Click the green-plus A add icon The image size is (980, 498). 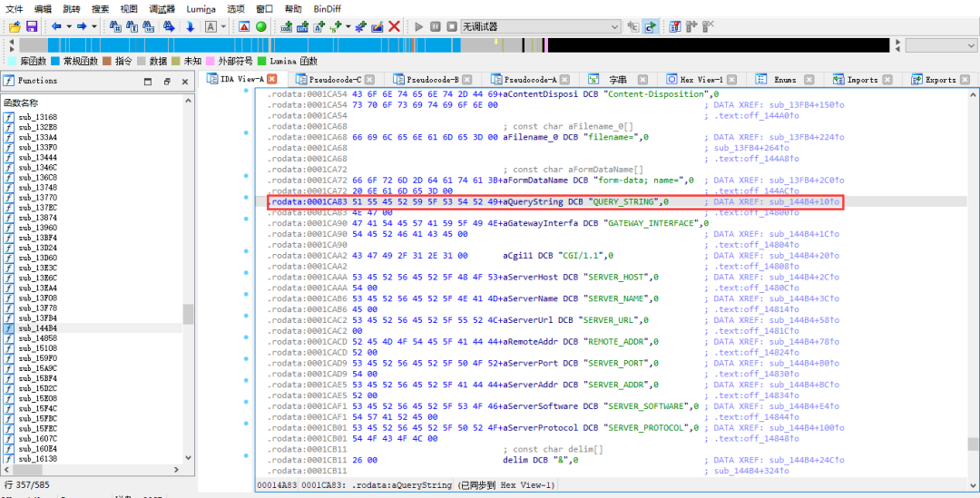(319, 27)
